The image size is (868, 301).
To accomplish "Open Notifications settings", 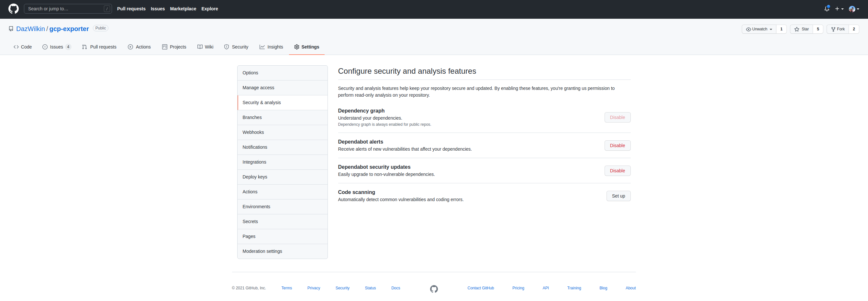I will pos(282,147).
